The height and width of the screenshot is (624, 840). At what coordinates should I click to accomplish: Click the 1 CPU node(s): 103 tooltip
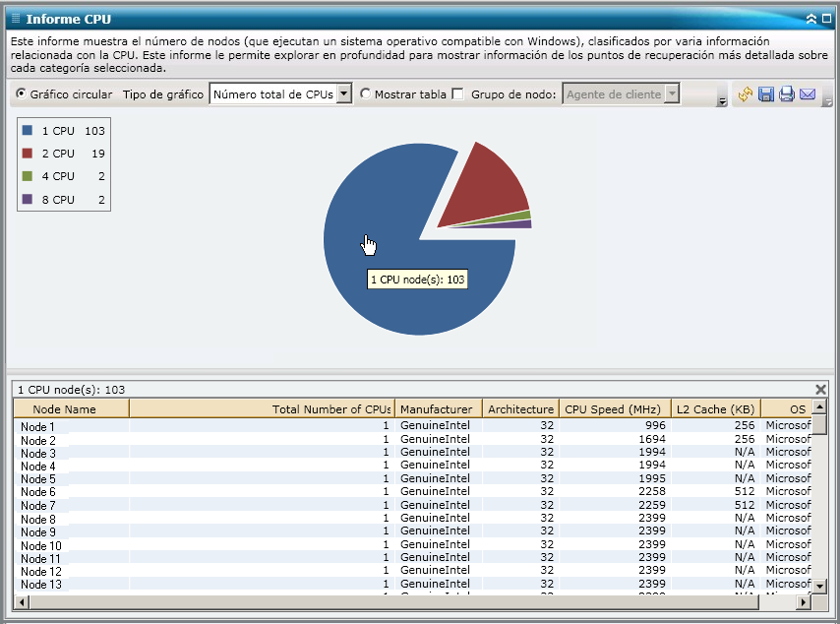click(417, 280)
